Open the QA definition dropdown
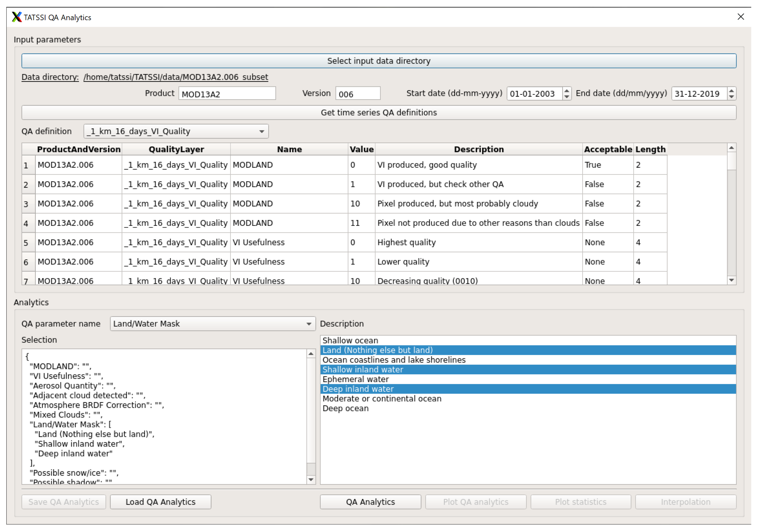Image resolution: width=757 pixels, height=532 pixels. point(176,131)
